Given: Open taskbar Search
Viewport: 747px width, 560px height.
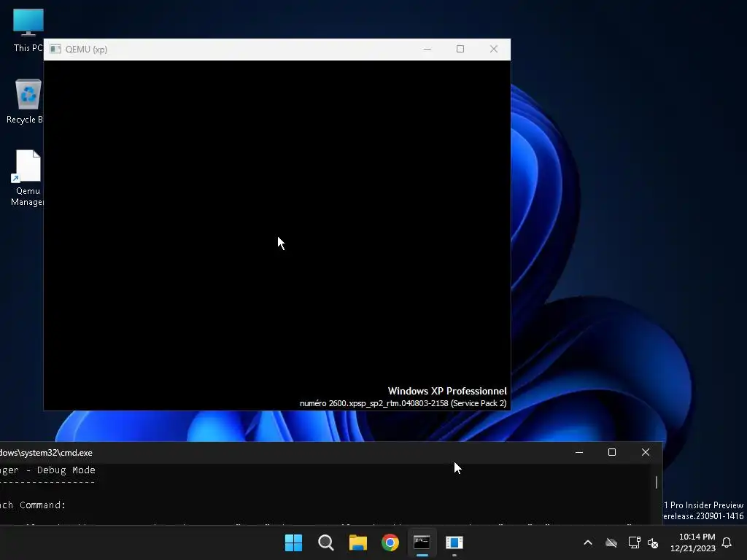Looking at the screenshot, I should coord(326,542).
